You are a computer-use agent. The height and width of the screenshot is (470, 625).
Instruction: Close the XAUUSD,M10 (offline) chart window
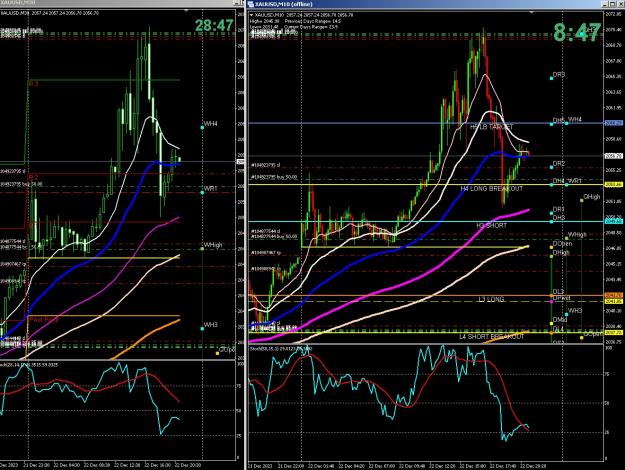(x=621, y=4)
